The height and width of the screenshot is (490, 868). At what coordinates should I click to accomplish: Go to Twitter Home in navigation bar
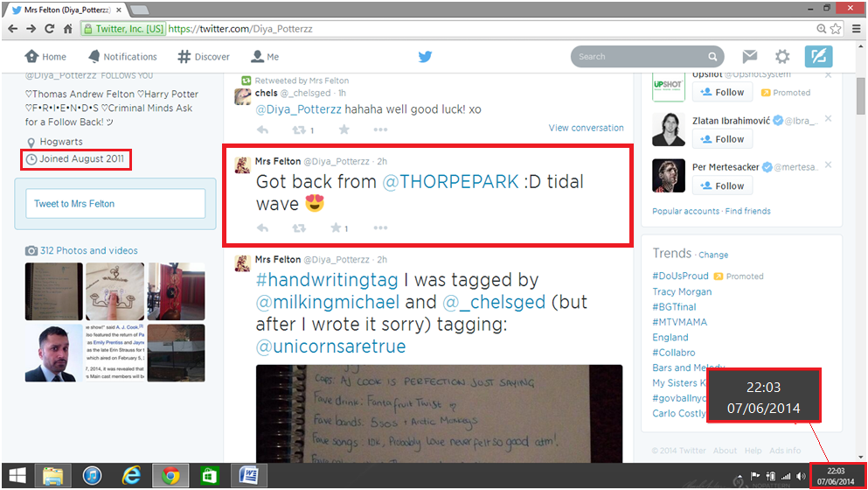click(x=45, y=57)
